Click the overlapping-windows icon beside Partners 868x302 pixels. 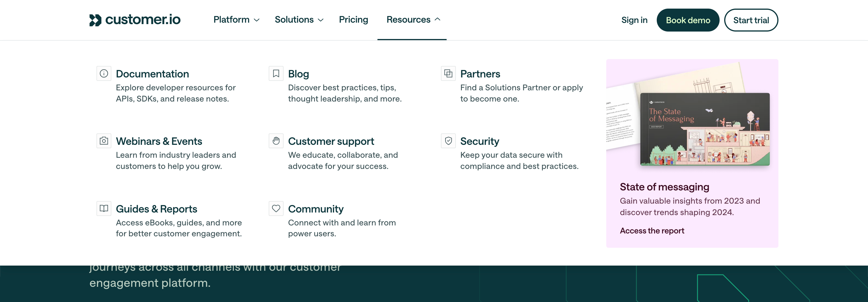point(448,73)
